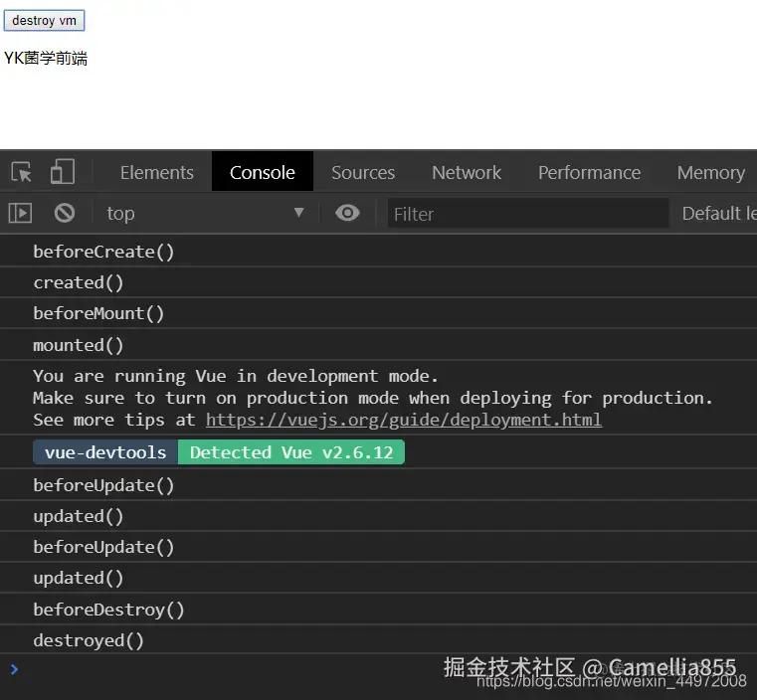Select the destroyed() log entry
Screen dimensions: 757x700
click(x=89, y=640)
